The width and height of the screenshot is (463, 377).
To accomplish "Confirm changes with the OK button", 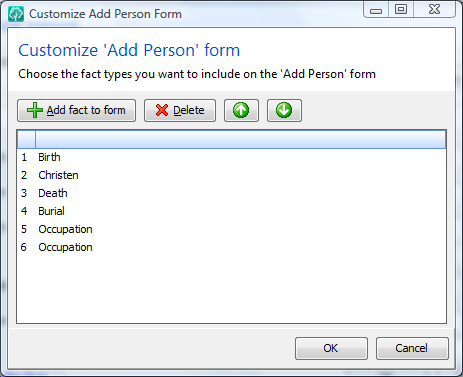I will (331, 348).
